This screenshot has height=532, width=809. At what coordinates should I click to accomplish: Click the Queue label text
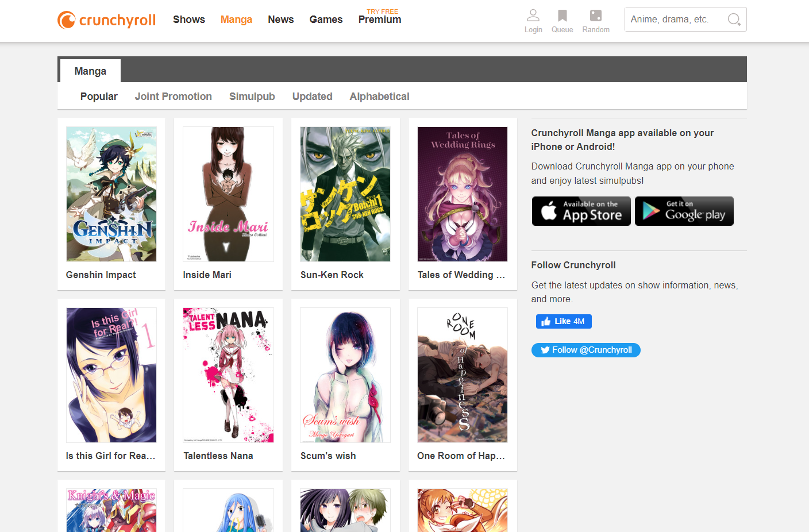coord(563,30)
